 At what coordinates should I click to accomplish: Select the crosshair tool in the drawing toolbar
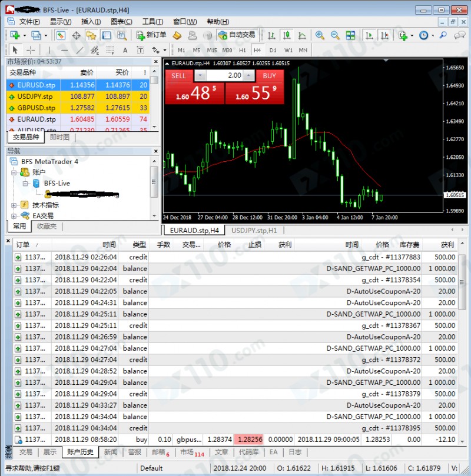[x=31, y=50]
